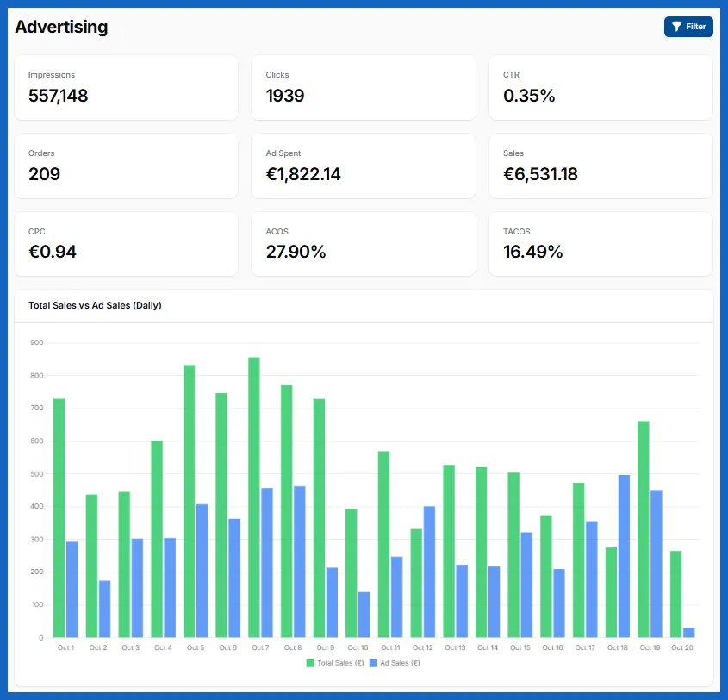Select the Impressions metric card

click(x=127, y=87)
